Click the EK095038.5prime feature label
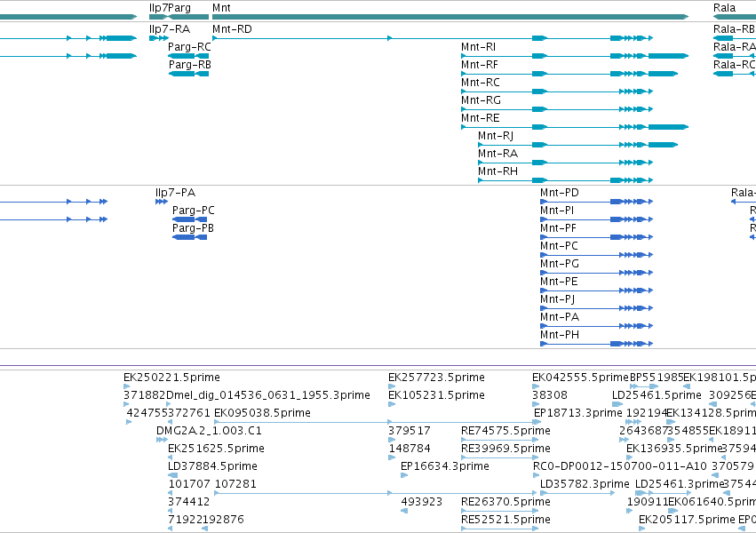756x533 pixels. click(x=262, y=413)
